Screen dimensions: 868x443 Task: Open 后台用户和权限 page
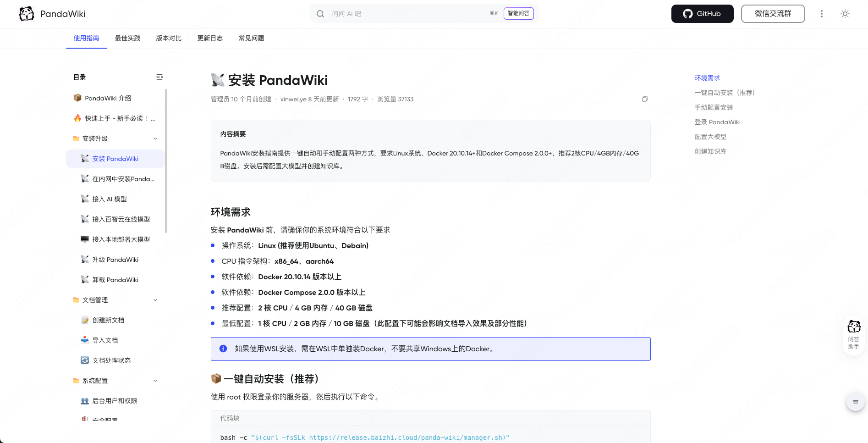pyautogui.click(x=115, y=401)
